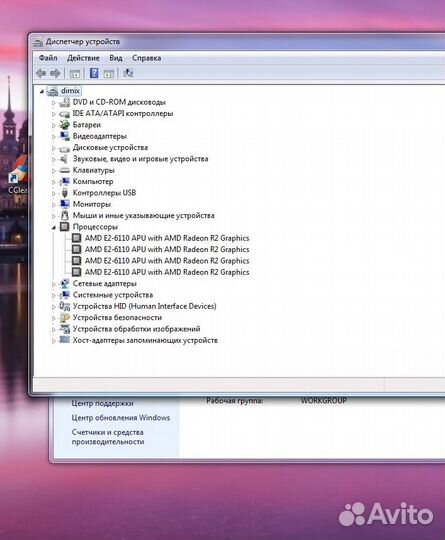Expand the Видеоадаптеры node
The image size is (445, 540).
click(53, 137)
